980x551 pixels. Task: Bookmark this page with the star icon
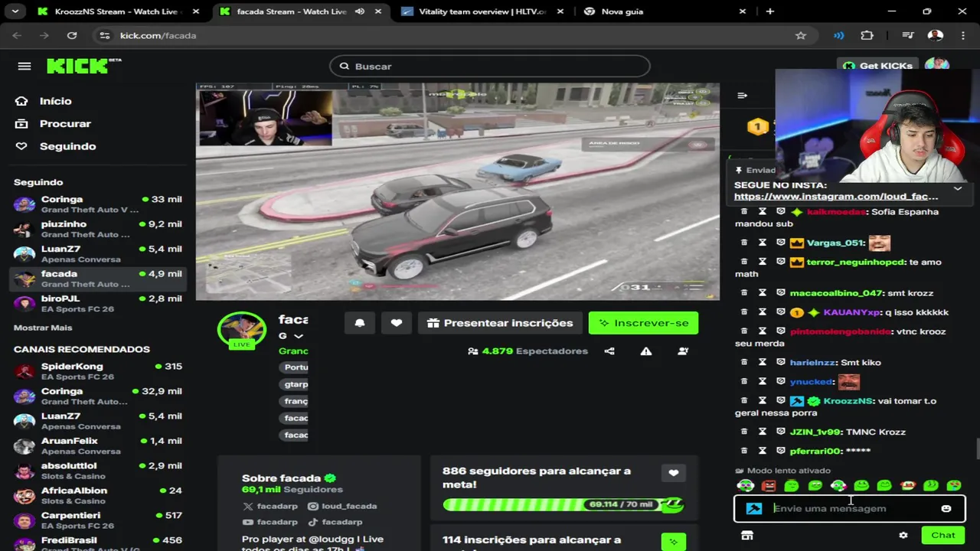click(x=801, y=35)
